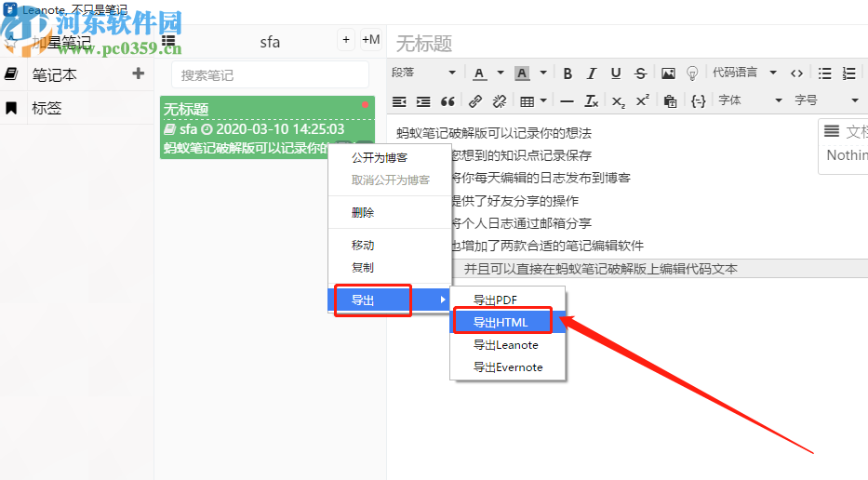Click the line 蚂蚁笔记破解版可以记录你的想法
868x480 pixels.
click(x=494, y=133)
